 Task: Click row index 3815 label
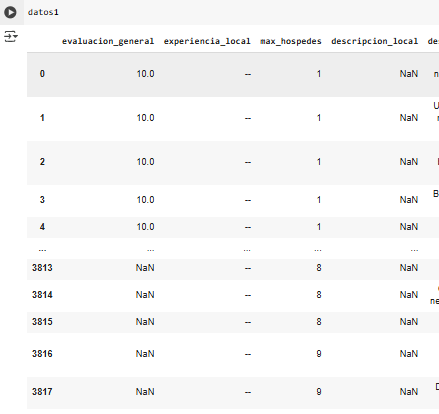tap(42, 322)
